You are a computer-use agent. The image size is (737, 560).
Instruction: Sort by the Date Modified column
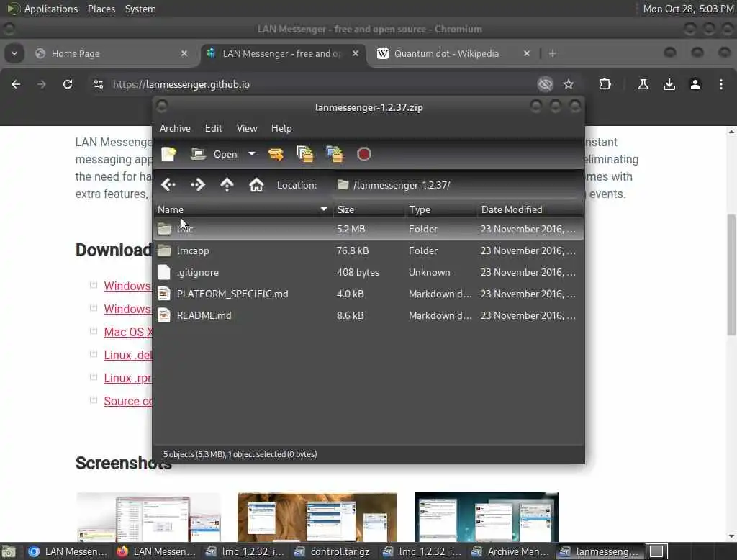tap(530, 209)
